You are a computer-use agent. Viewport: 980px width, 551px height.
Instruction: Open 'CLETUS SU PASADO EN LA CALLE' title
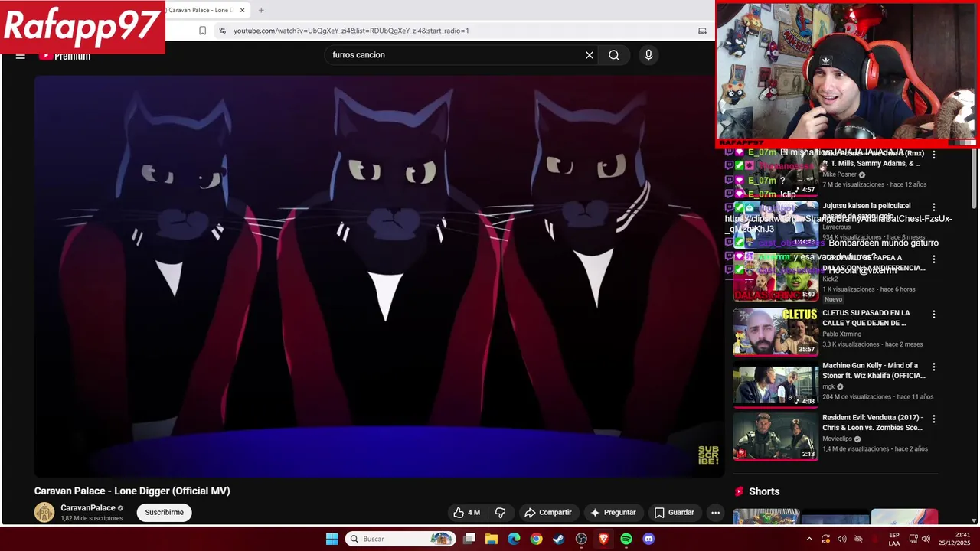pyautogui.click(x=866, y=318)
